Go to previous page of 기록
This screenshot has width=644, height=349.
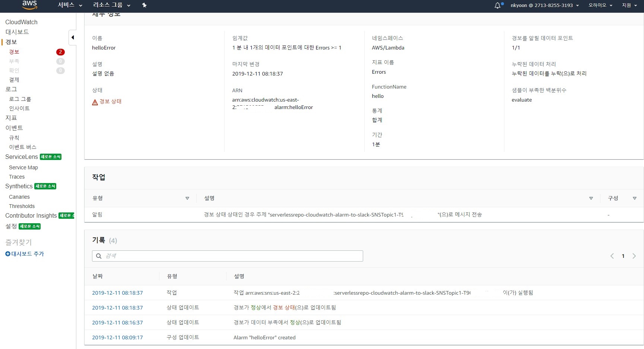click(x=612, y=256)
